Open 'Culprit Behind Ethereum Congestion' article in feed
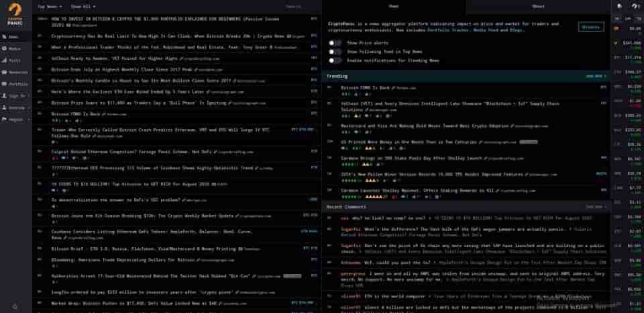The image size is (644, 313). 131,152
